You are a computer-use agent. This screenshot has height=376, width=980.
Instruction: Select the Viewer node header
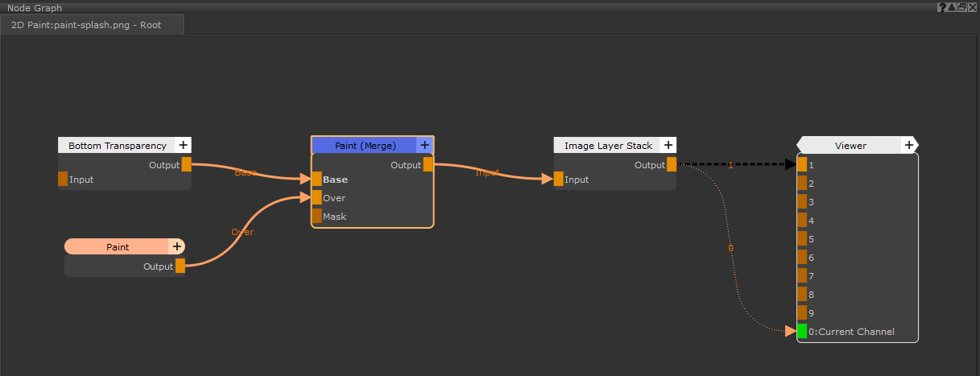point(850,146)
